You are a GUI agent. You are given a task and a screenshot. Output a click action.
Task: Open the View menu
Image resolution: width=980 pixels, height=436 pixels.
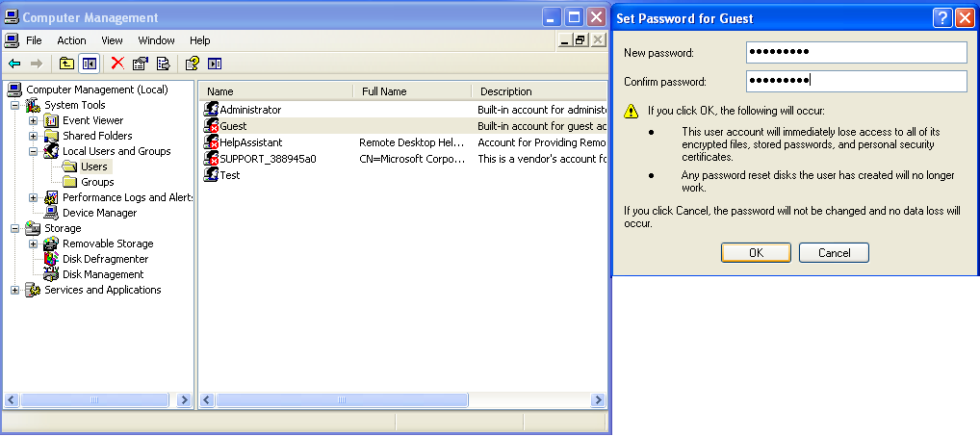coord(112,40)
